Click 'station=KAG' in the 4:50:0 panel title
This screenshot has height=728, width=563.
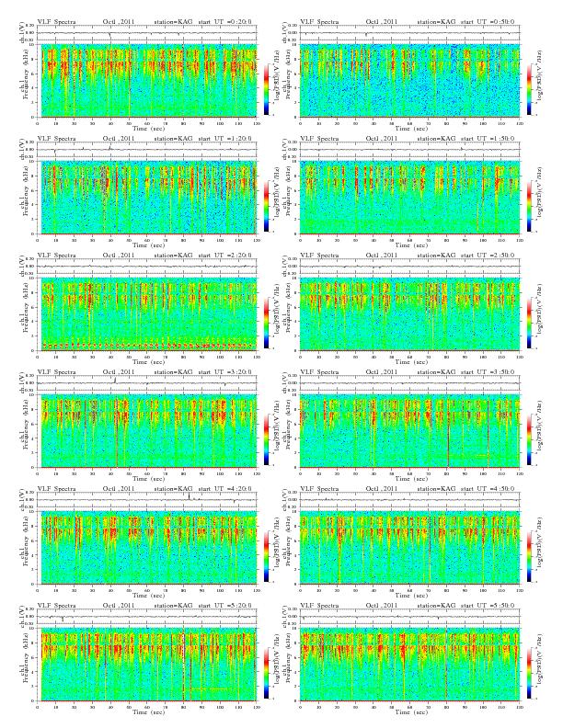tap(436, 488)
